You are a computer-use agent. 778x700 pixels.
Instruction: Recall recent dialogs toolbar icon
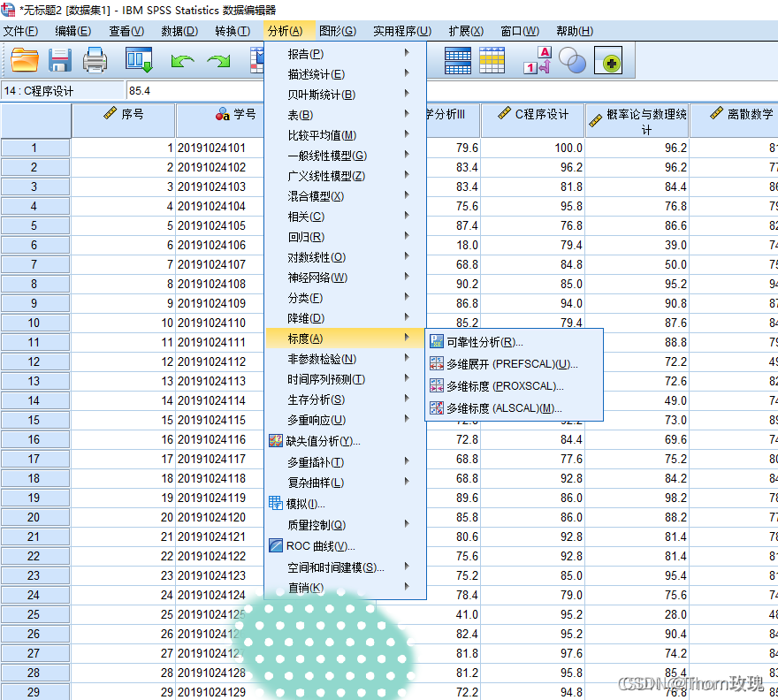(139, 60)
